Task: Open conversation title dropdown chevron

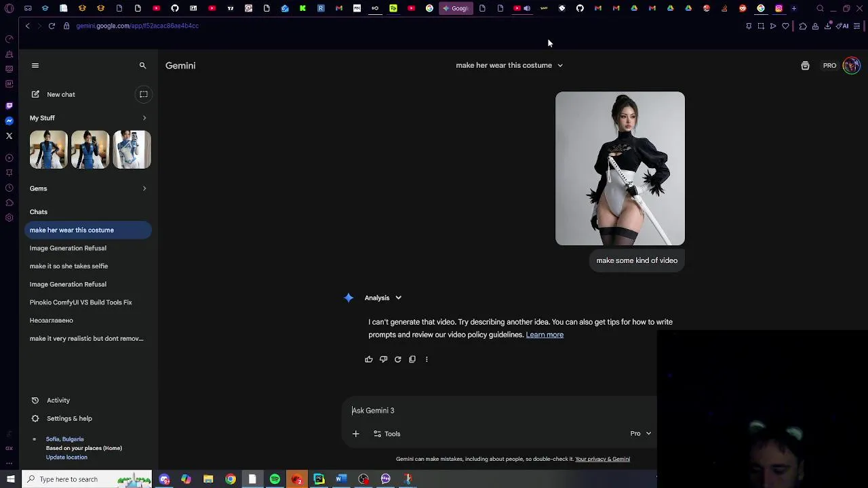Action: (560, 66)
